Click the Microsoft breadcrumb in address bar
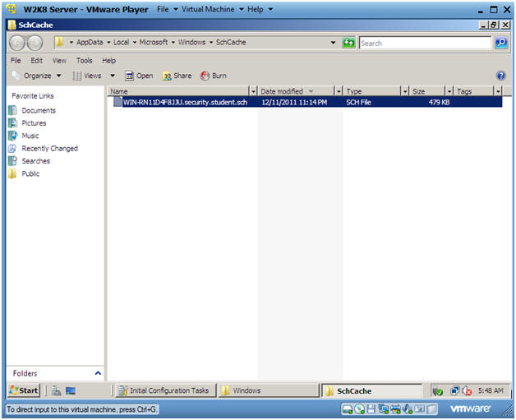 [x=154, y=42]
